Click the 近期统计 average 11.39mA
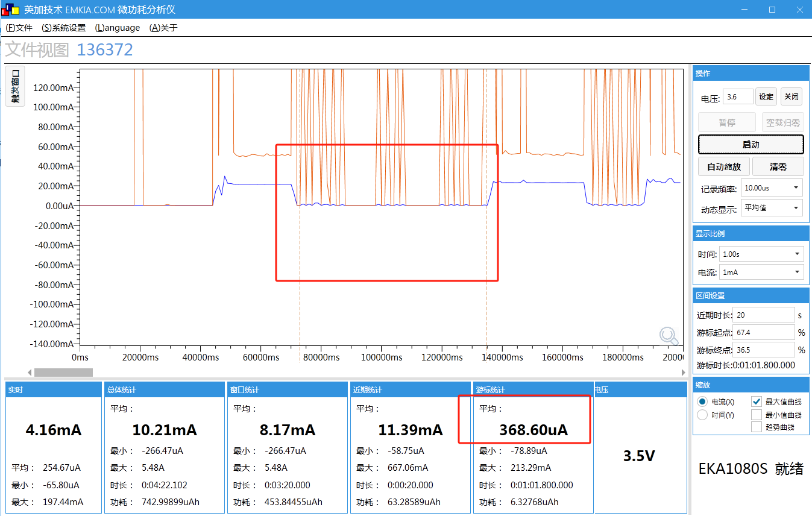Screen dimensions: 812x516 point(411,430)
